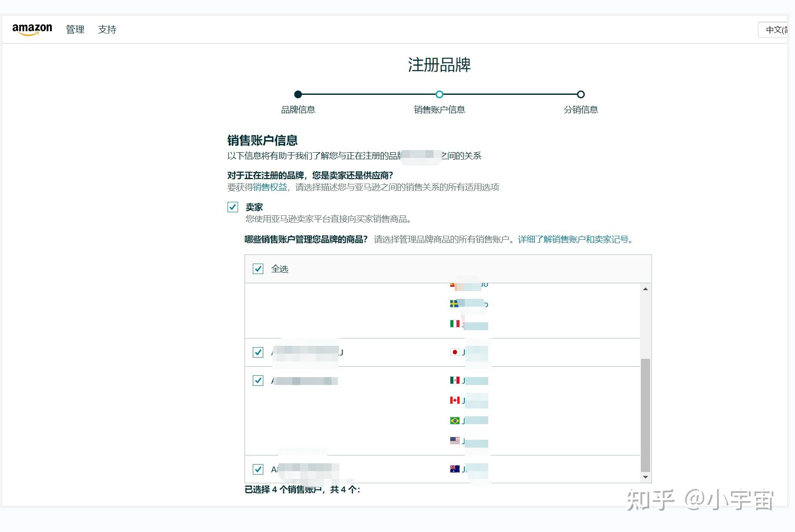Uncheck the account with Australia flag

(258, 469)
